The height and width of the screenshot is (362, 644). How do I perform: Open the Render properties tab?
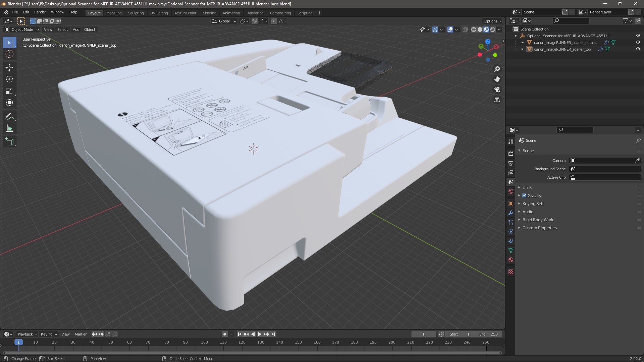[x=511, y=154]
